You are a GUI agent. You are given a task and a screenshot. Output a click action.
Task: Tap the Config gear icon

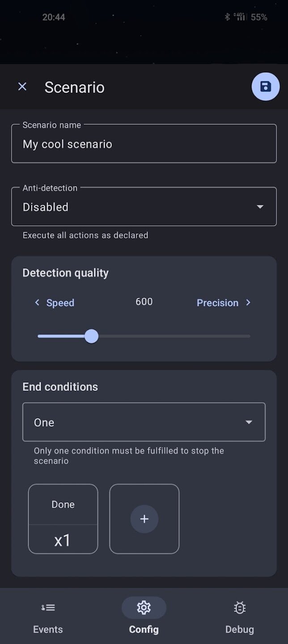coord(144,607)
